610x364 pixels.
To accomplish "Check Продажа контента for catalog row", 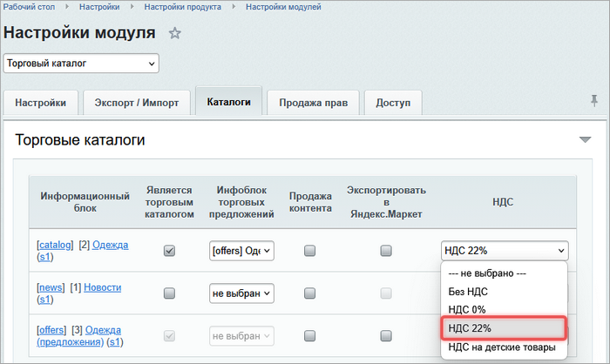I will 309,251.
